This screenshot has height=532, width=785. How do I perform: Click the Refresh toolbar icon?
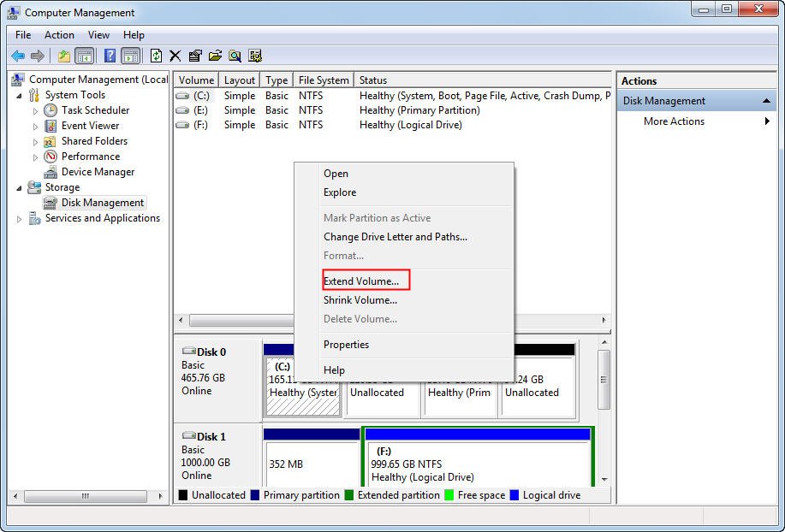pyautogui.click(x=156, y=55)
